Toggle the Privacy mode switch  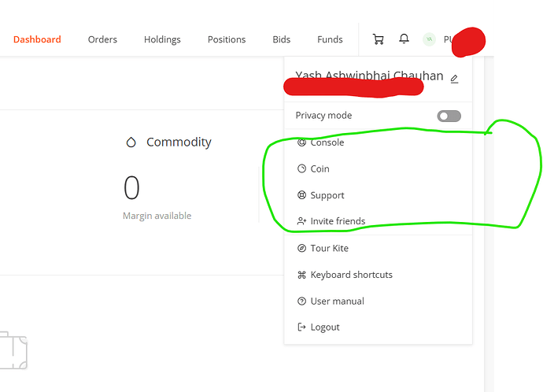point(449,116)
